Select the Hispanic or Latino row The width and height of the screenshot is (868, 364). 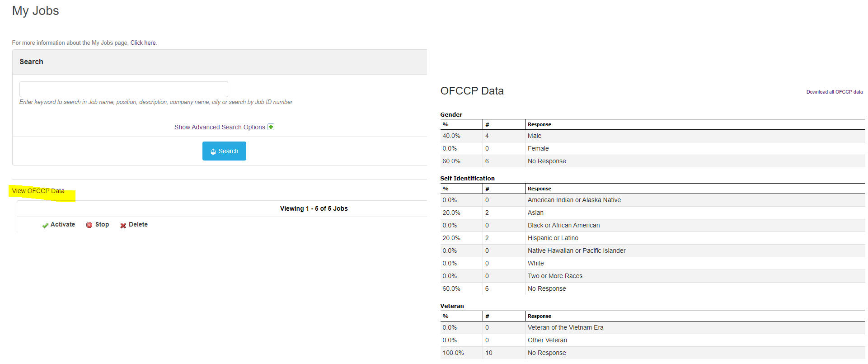pos(553,238)
